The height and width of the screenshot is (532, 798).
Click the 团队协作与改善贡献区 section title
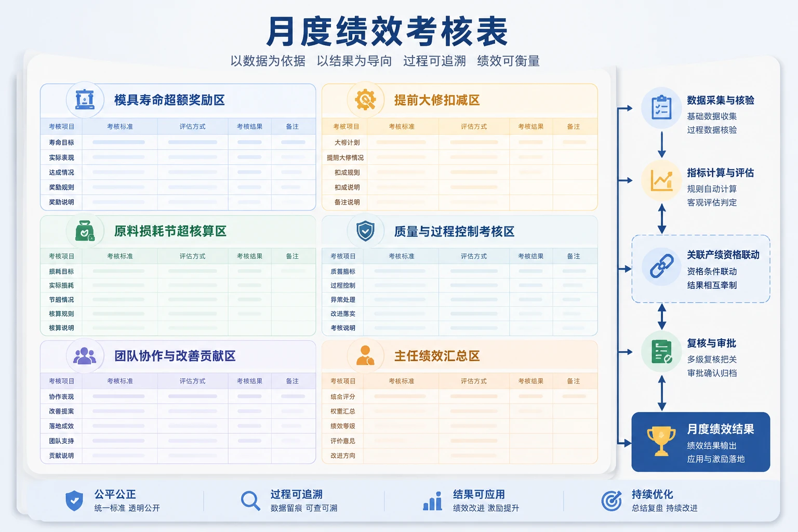175,356
